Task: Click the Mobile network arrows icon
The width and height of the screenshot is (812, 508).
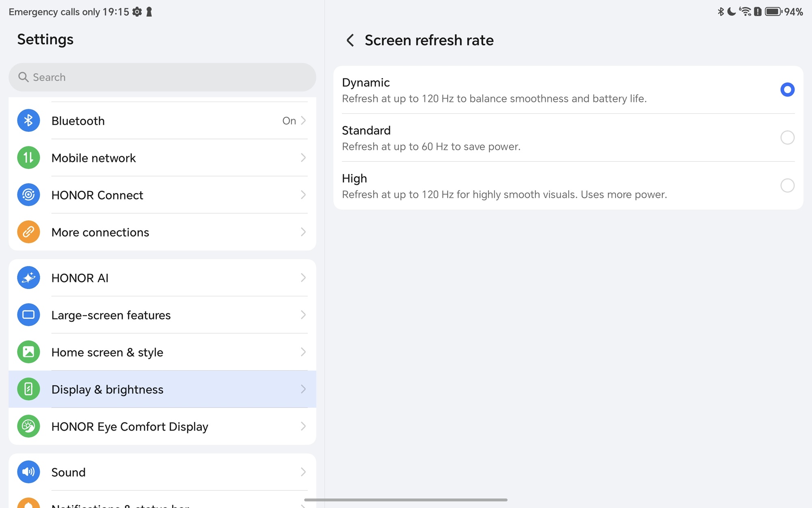Action: point(28,158)
